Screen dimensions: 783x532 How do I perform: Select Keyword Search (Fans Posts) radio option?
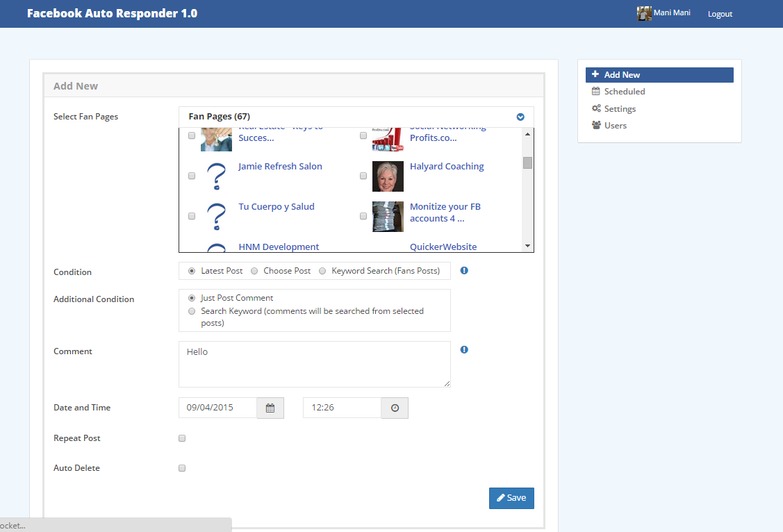tap(322, 271)
